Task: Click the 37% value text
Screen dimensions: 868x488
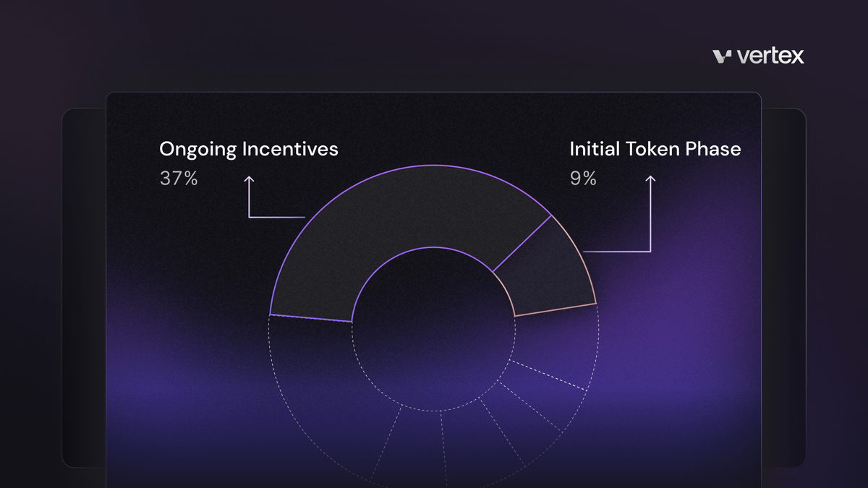Action: point(179,179)
